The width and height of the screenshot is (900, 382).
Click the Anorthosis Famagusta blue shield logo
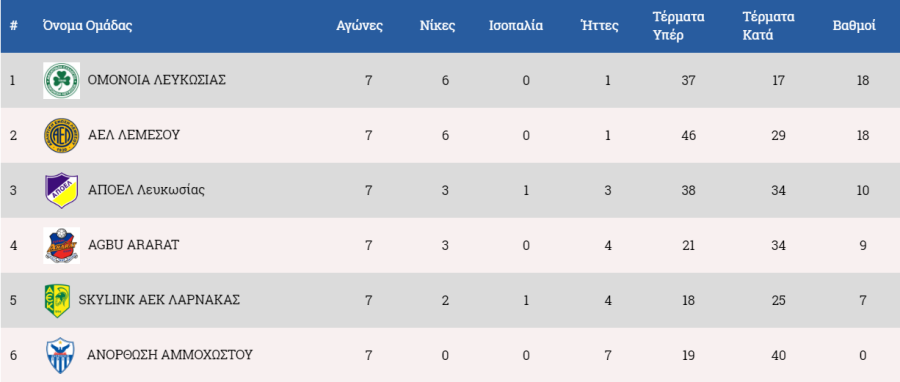(x=60, y=356)
